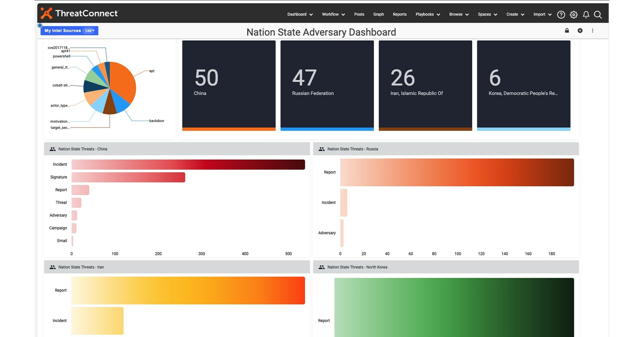
Task: Open the settings gear icon
Action: tap(573, 14)
